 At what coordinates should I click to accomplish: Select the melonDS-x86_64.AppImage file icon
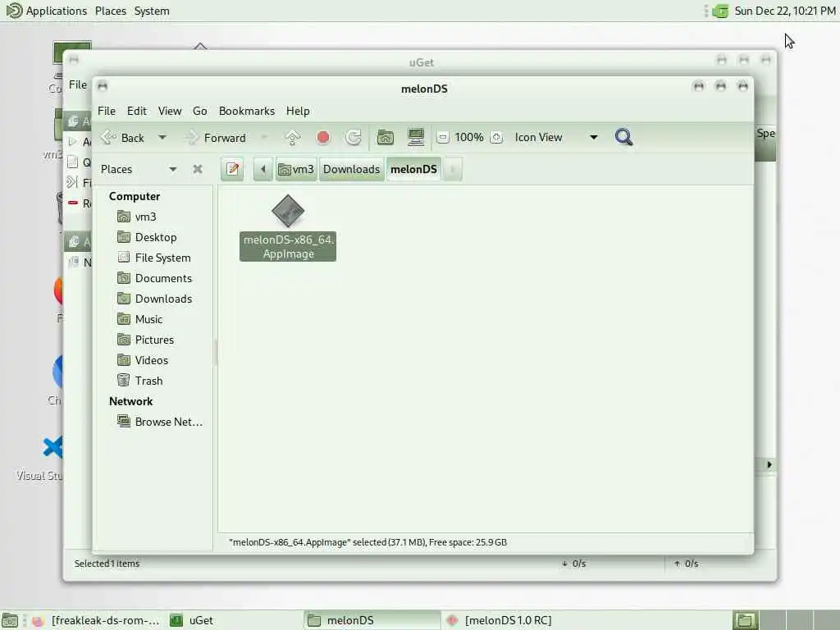click(288, 211)
